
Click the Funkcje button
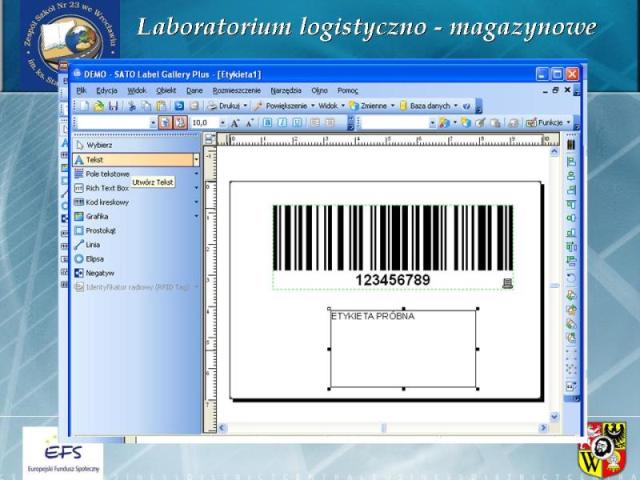(x=544, y=122)
